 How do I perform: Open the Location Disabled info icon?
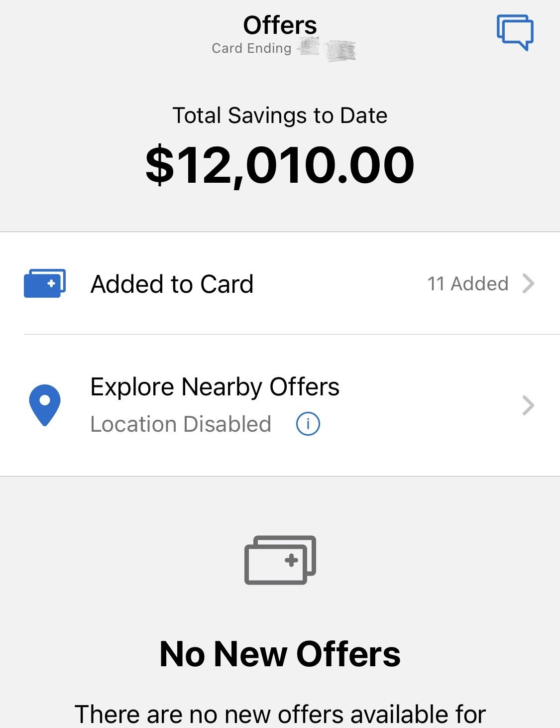click(308, 424)
